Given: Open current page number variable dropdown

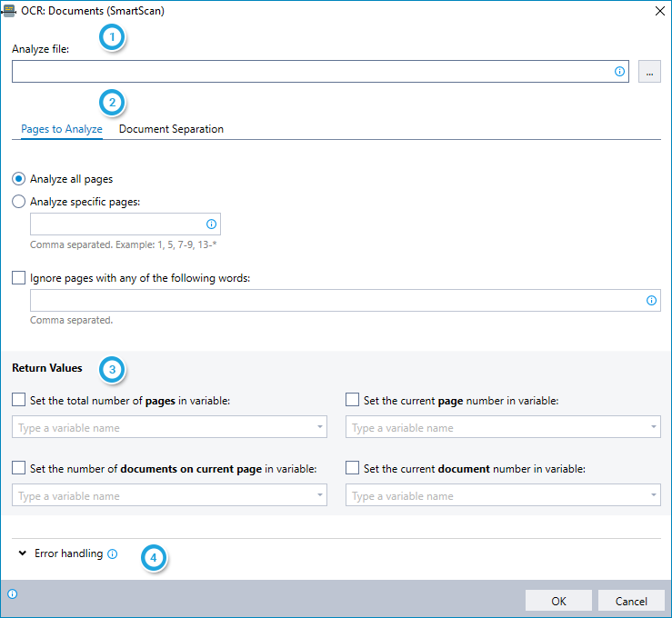Looking at the screenshot, I should [654, 427].
